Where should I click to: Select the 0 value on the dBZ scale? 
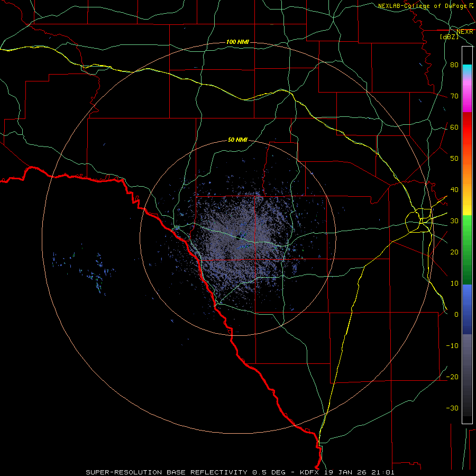click(x=456, y=315)
